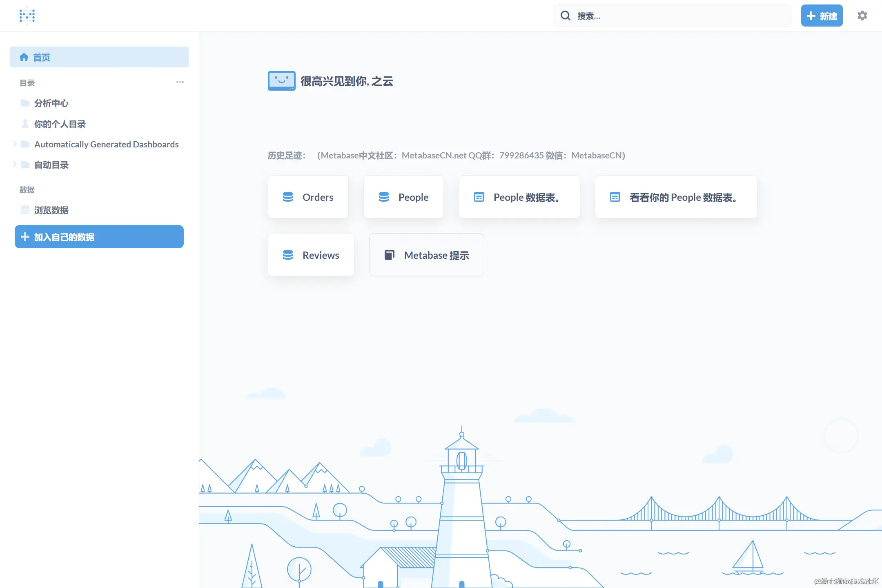The width and height of the screenshot is (882, 588).
Task: Open the settings gear icon
Action: tap(862, 16)
